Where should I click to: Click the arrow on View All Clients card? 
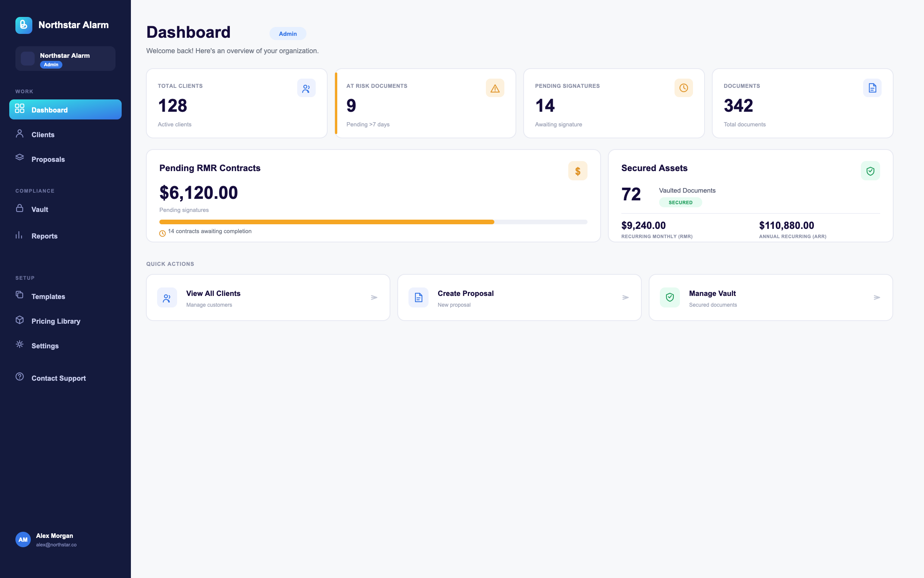374,297
